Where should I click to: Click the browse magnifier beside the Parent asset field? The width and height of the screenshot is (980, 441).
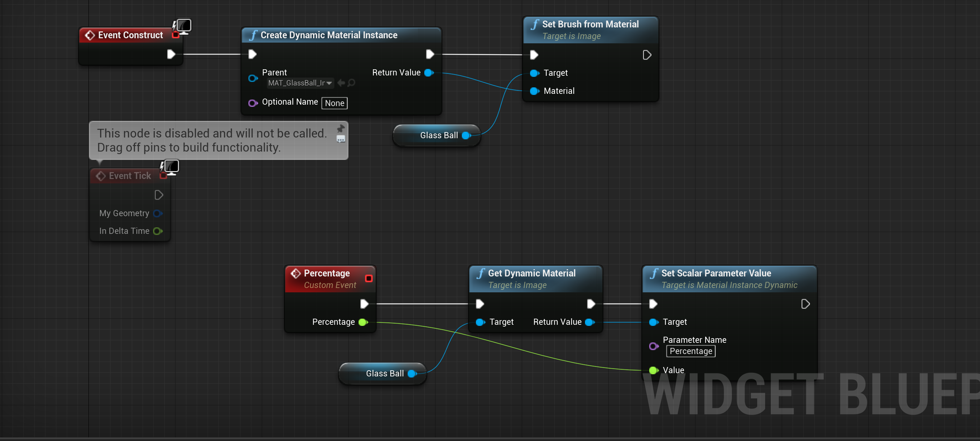[352, 83]
